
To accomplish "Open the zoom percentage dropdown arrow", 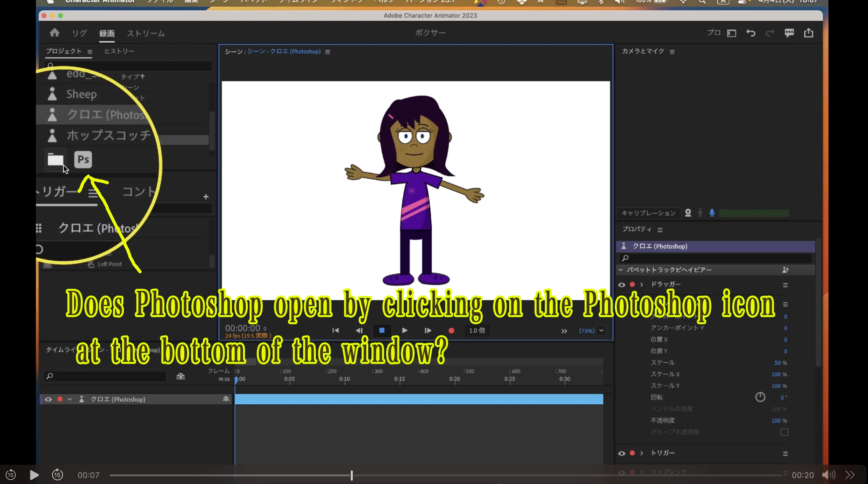I will pyautogui.click(x=601, y=331).
